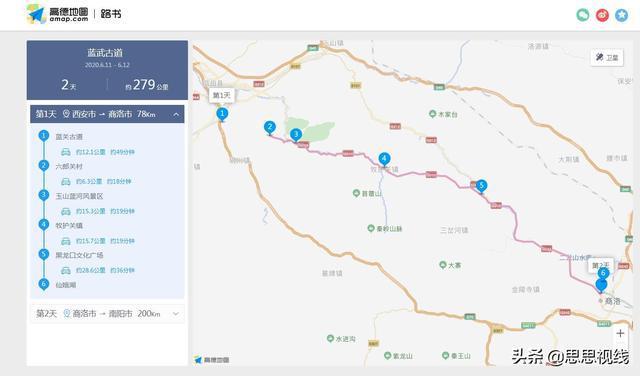Click the map zoom in plus button
This screenshot has height=376, width=640.
620,333
